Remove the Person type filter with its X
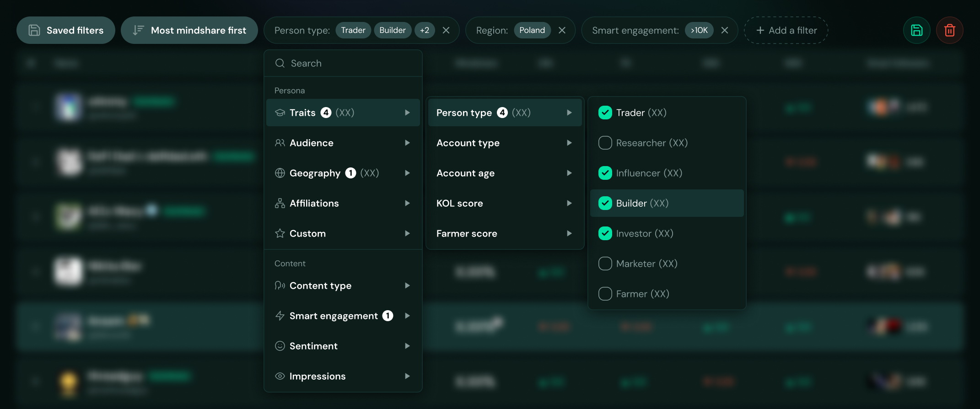Viewport: 980px width, 409px height. tap(446, 30)
